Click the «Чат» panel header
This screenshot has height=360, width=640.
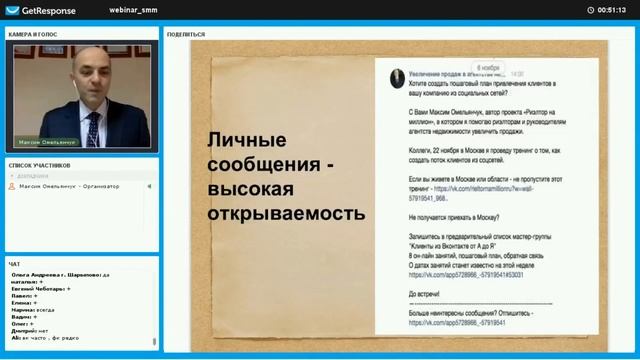[x=14, y=264]
